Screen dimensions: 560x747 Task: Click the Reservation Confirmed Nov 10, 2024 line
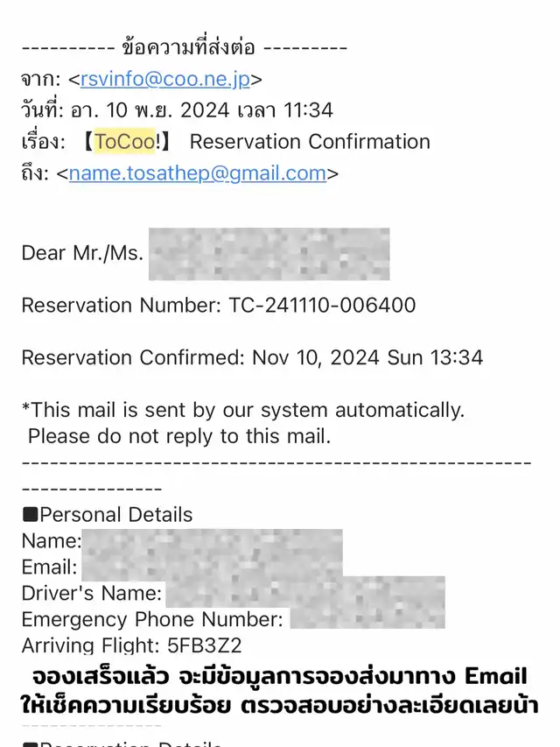[252, 358]
